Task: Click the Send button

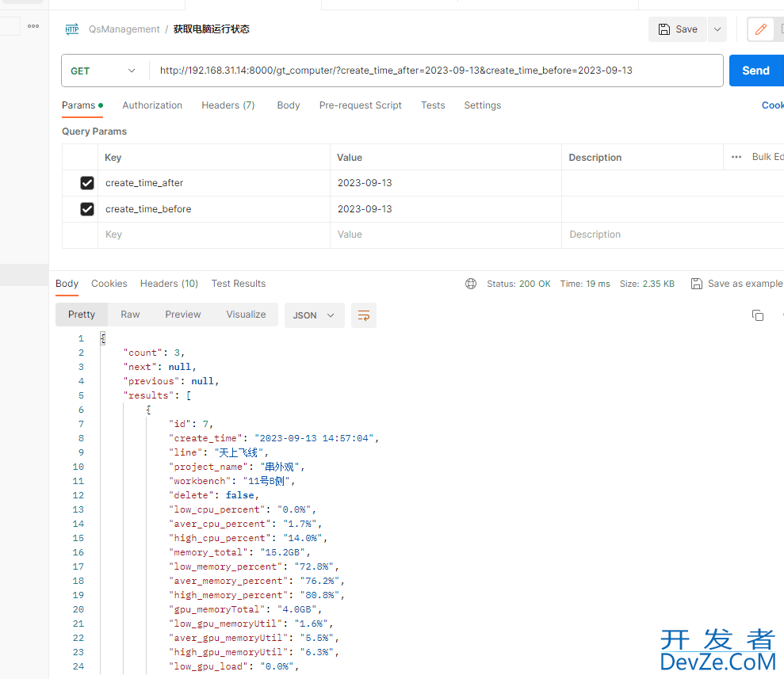Action: (x=756, y=71)
